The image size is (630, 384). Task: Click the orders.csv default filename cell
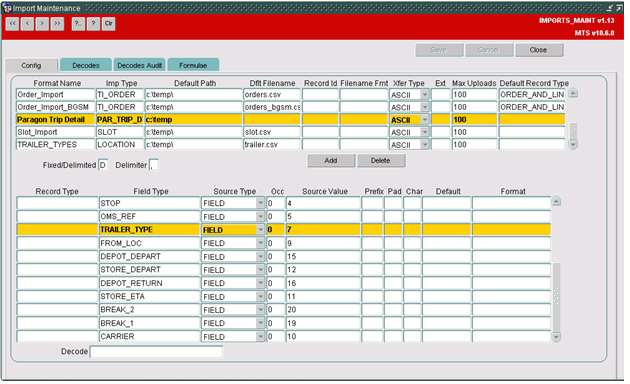pyautogui.click(x=272, y=94)
